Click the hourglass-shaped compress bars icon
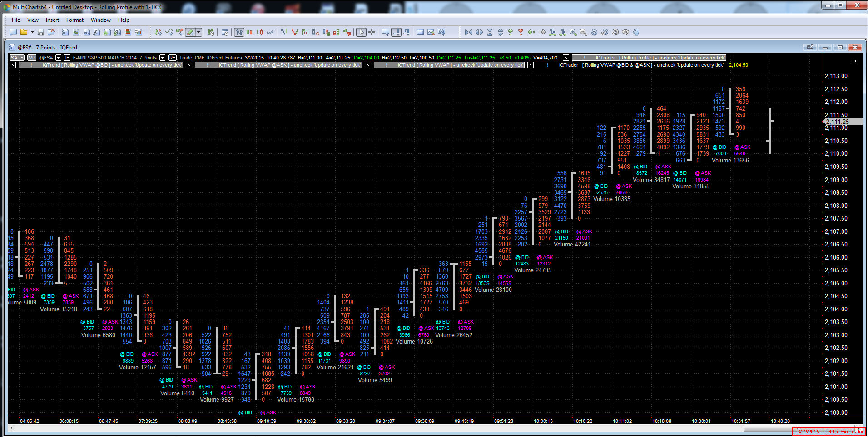 (x=490, y=32)
